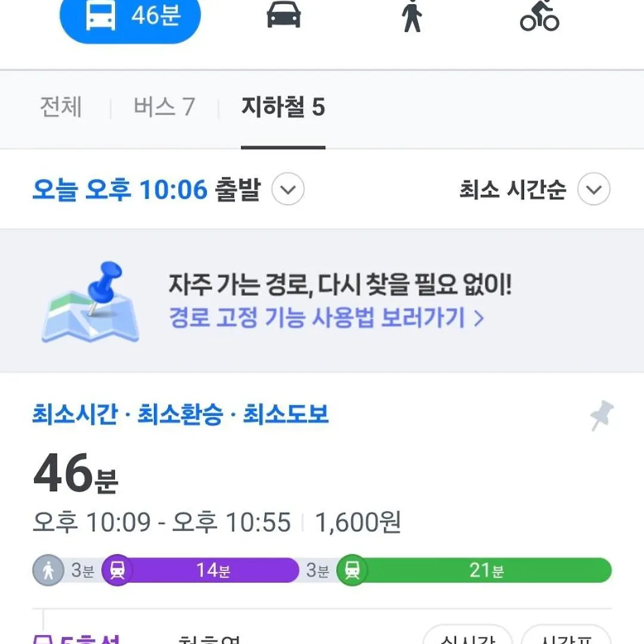Click the gray walking segment icon
The height and width of the screenshot is (644, 644).
pyautogui.click(x=48, y=571)
